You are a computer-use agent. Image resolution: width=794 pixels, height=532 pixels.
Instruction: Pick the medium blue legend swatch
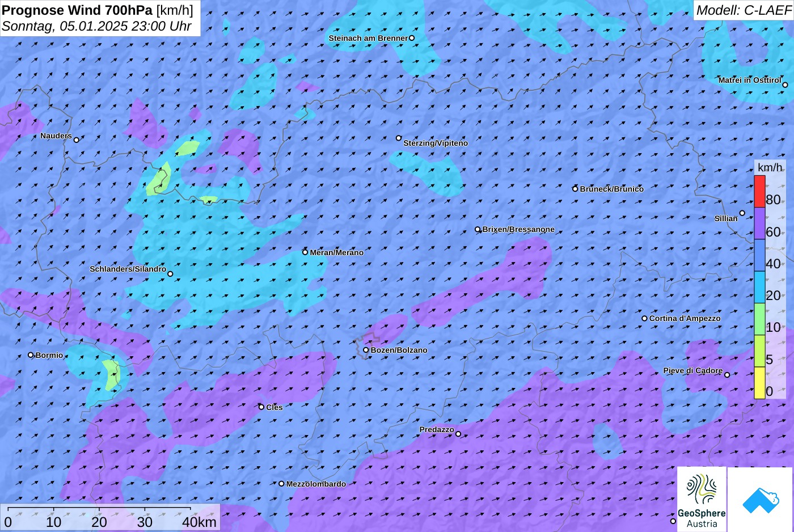pyautogui.click(x=759, y=255)
